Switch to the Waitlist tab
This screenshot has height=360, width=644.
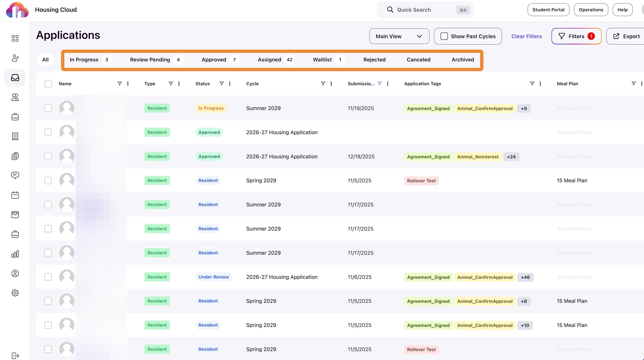pyautogui.click(x=322, y=60)
